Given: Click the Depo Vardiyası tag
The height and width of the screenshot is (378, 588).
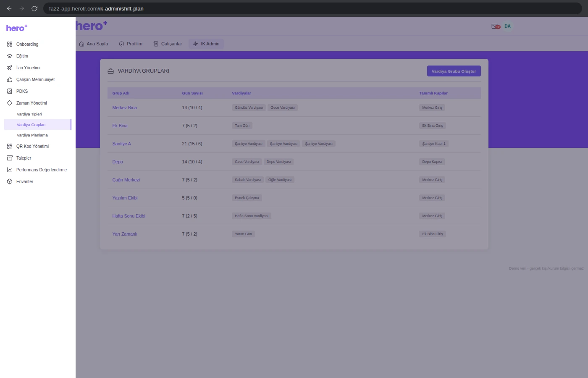Looking at the screenshot, I should point(278,162).
